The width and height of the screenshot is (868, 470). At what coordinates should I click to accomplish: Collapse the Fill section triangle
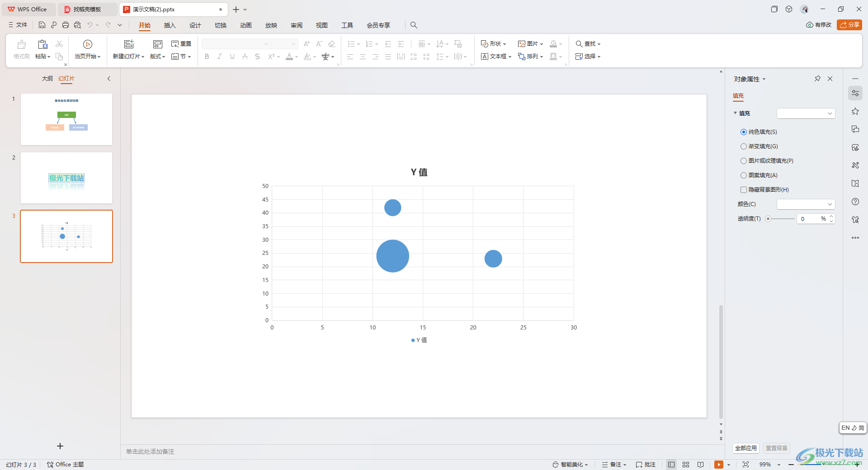tap(736, 113)
